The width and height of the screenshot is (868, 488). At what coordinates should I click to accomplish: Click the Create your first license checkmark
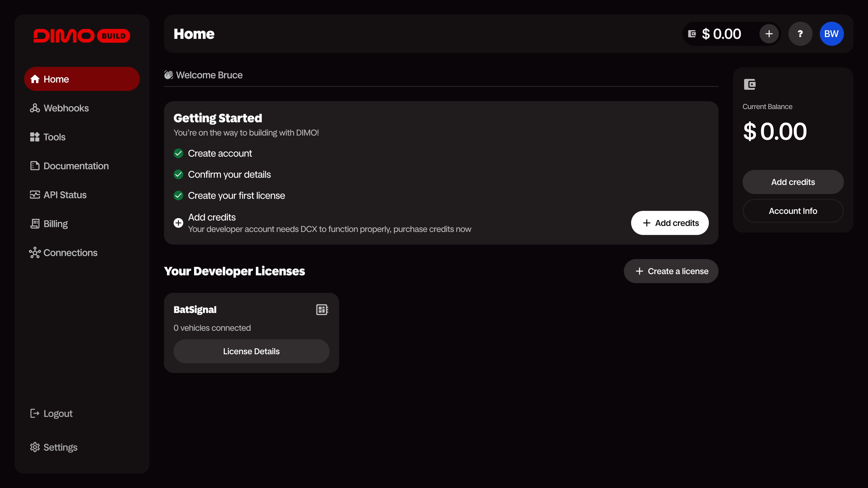tap(178, 196)
